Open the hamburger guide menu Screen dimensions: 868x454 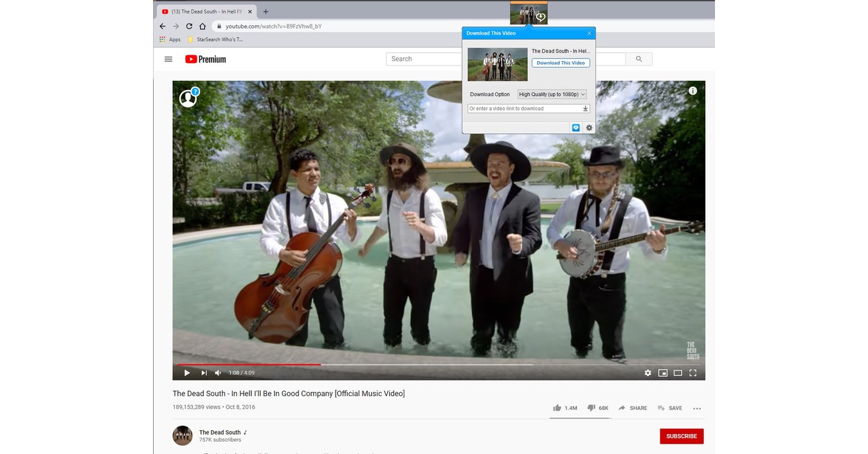[168, 59]
